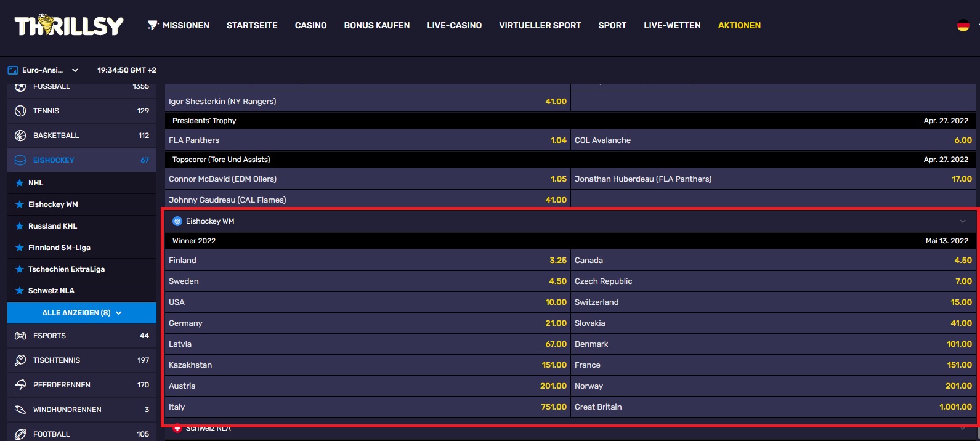The height and width of the screenshot is (441, 980).
Task: Open Tschechien ExtraLiga league link
Action: click(x=67, y=269)
